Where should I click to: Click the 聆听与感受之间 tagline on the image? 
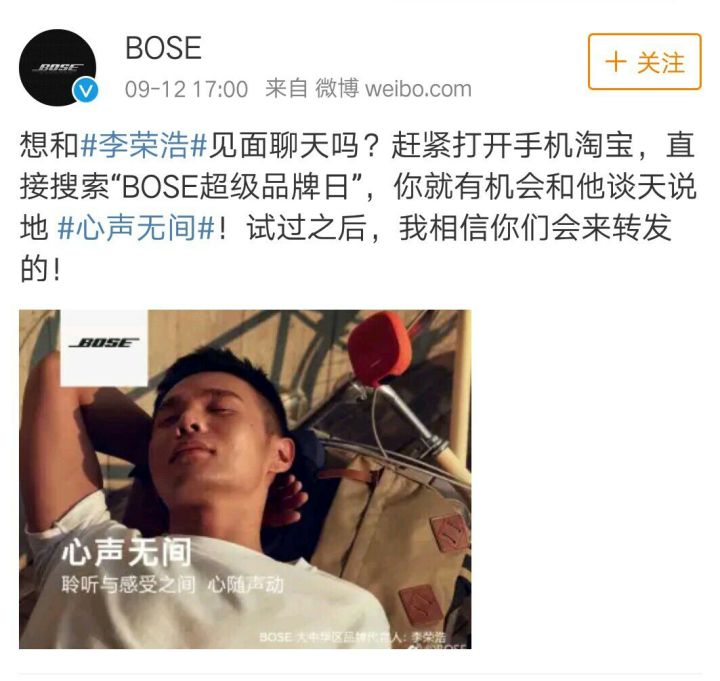[x=128, y=584]
